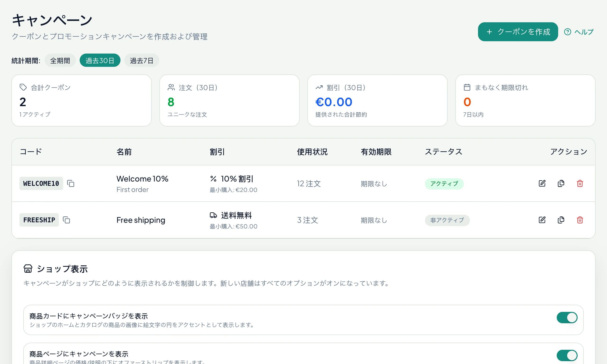Viewport: 607px width, 364px height.
Task: Click the tag icon in 合計クーポン card
Action: click(23, 87)
